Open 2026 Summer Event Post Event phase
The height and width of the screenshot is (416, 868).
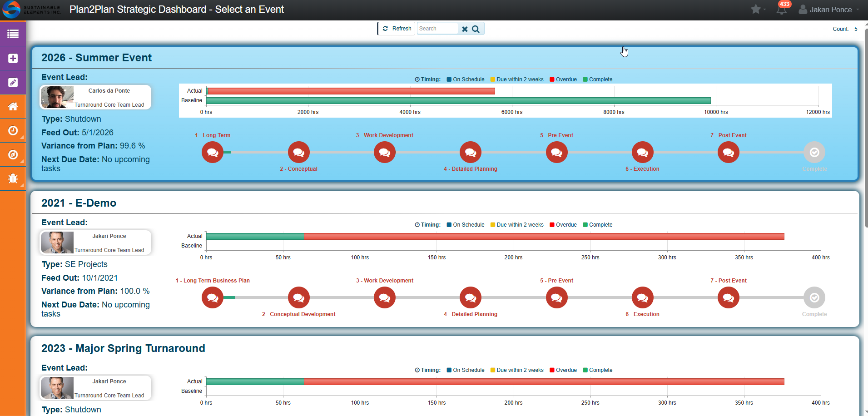coord(729,152)
